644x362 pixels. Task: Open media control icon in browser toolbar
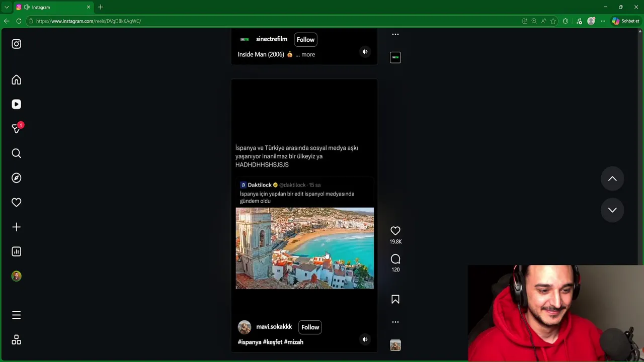(579, 21)
